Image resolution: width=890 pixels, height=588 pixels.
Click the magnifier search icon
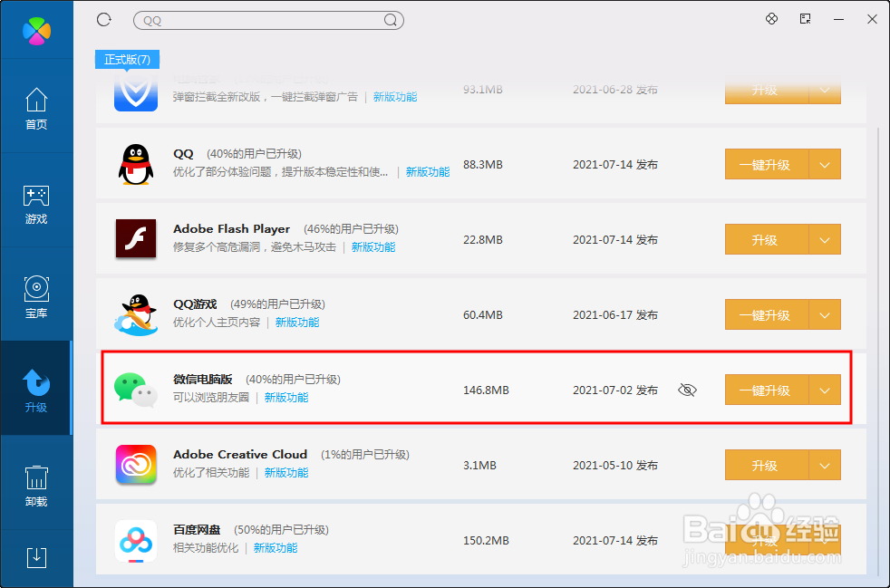pos(391,21)
